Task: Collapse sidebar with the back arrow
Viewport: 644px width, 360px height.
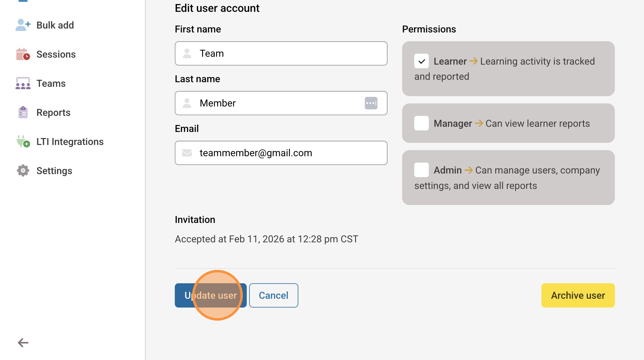Action: pyautogui.click(x=23, y=343)
